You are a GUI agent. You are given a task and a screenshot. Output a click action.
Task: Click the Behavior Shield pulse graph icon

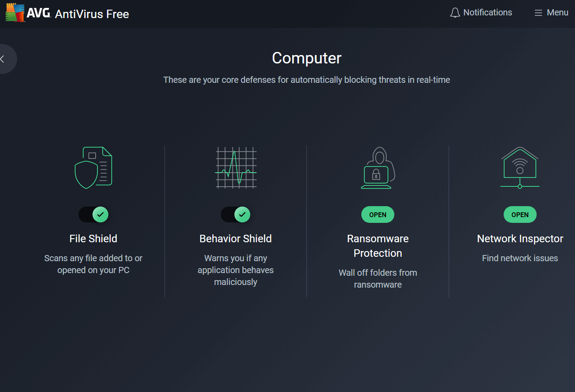tap(236, 168)
